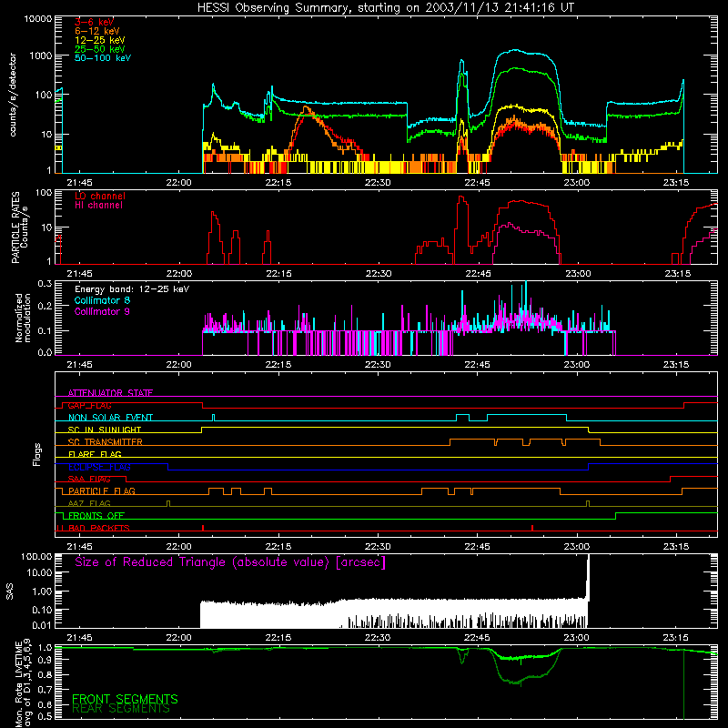Click the "counts/s/detector" axis label
The image size is (728, 728).
click(x=13, y=95)
